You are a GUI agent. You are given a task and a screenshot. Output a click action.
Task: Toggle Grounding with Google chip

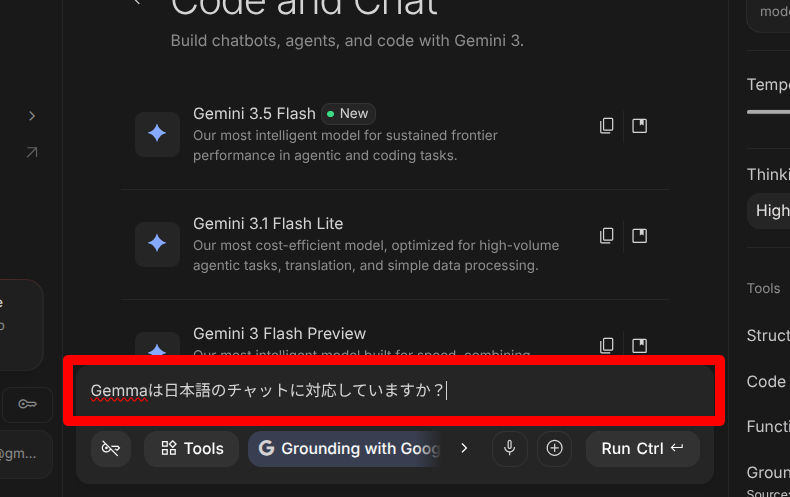pyautogui.click(x=347, y=448)
